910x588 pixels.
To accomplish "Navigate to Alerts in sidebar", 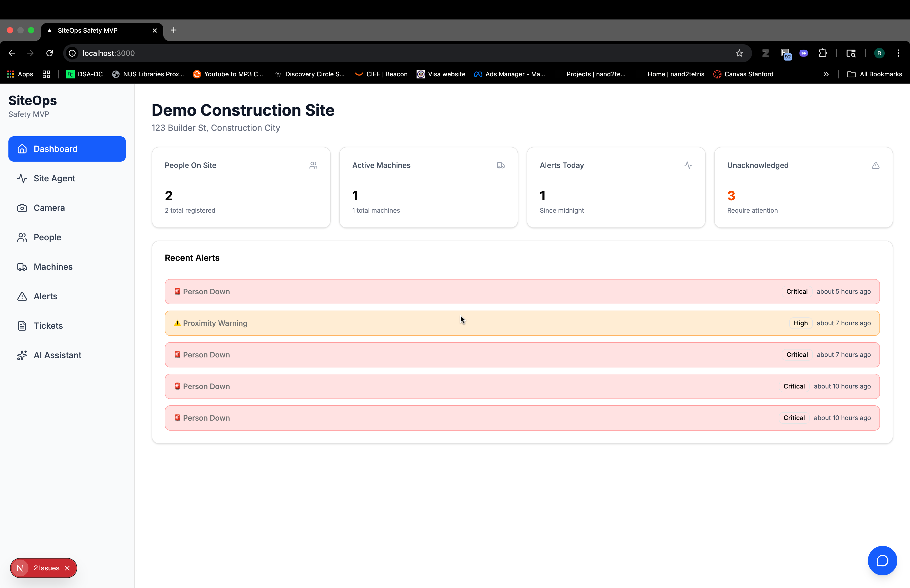I will (x=45, y=296).
